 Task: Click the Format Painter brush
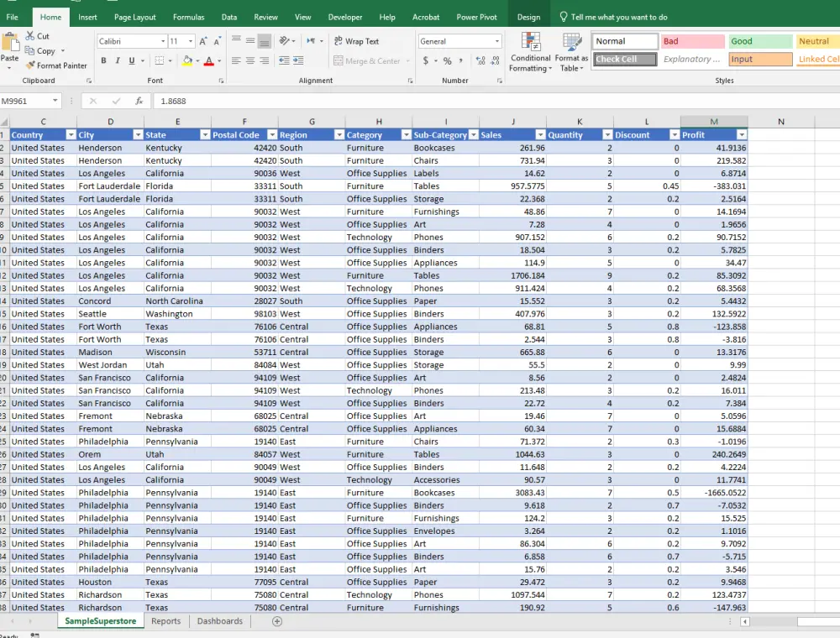tap(30, 65)
